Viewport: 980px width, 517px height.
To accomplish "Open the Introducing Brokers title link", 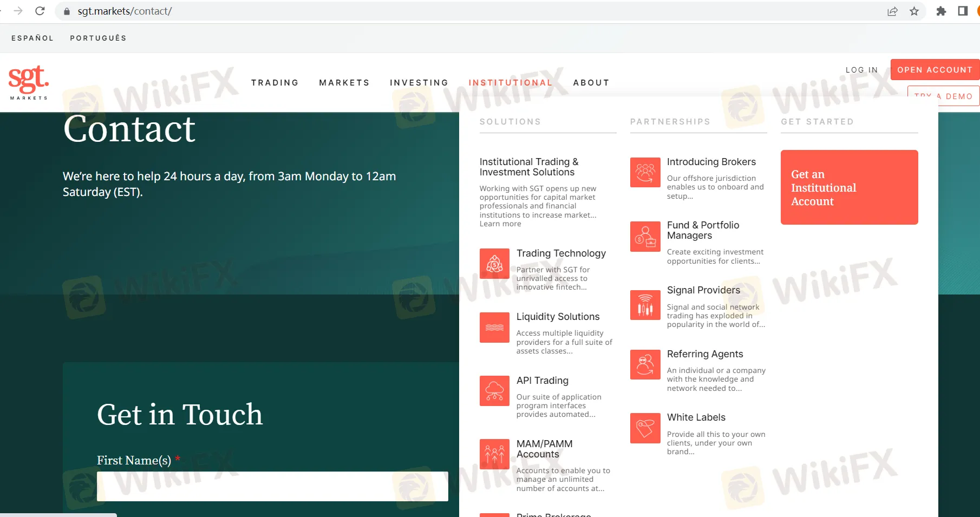I will [x=711, y=162].
